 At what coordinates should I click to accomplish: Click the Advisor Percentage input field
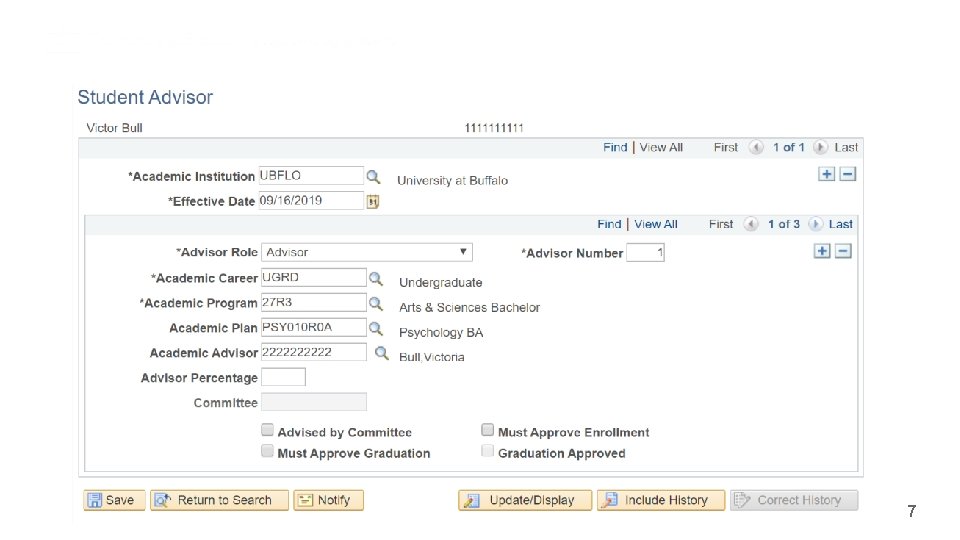(x=283, y=377)
